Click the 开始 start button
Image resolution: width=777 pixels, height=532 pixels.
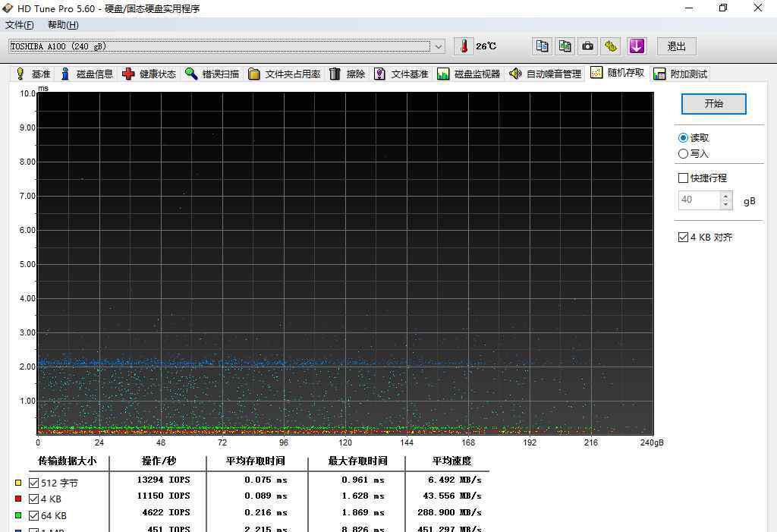(713, 104)
